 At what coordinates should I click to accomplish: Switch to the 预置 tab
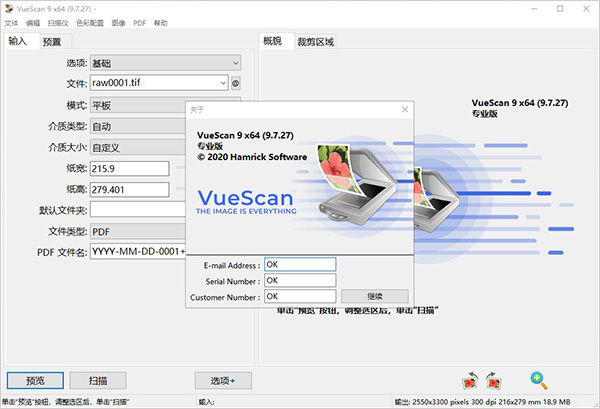(x=55, y=42)
